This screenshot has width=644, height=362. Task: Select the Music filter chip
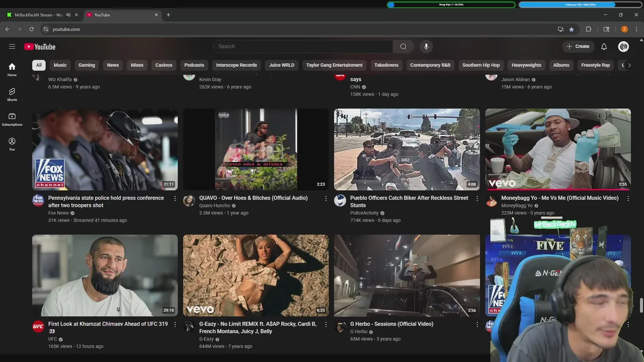60,65
